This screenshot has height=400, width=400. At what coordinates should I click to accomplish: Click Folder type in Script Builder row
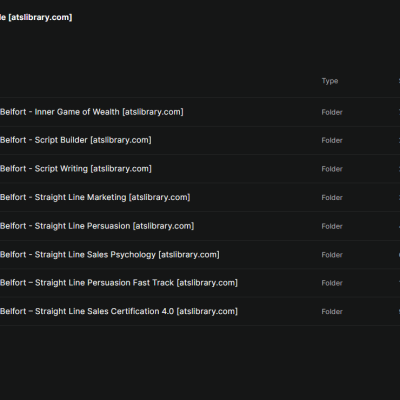332,140
